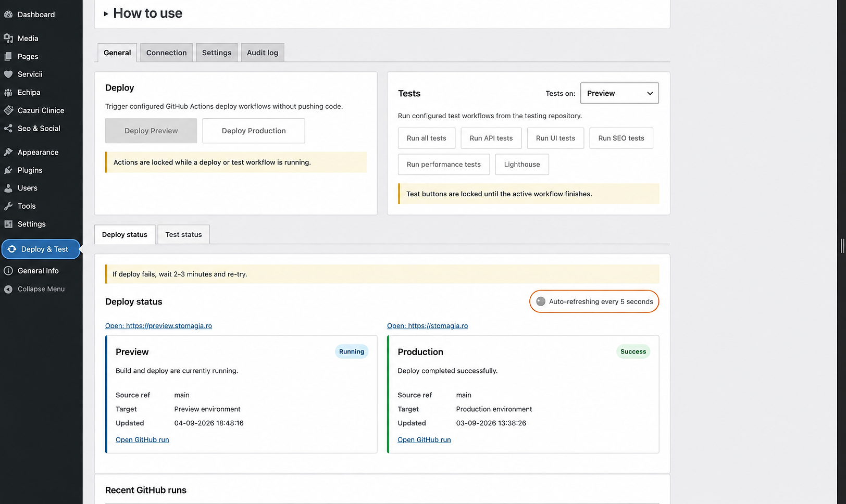Open GitHub run for Preview
The image size is (846, 504).
142,440
